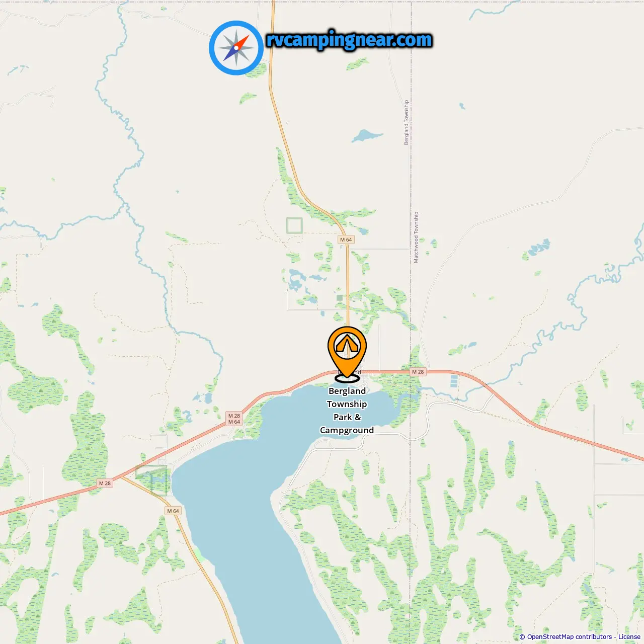Click the M 28 shield west of the lake
Screen dimensions: 644x644
pos(105,483)
